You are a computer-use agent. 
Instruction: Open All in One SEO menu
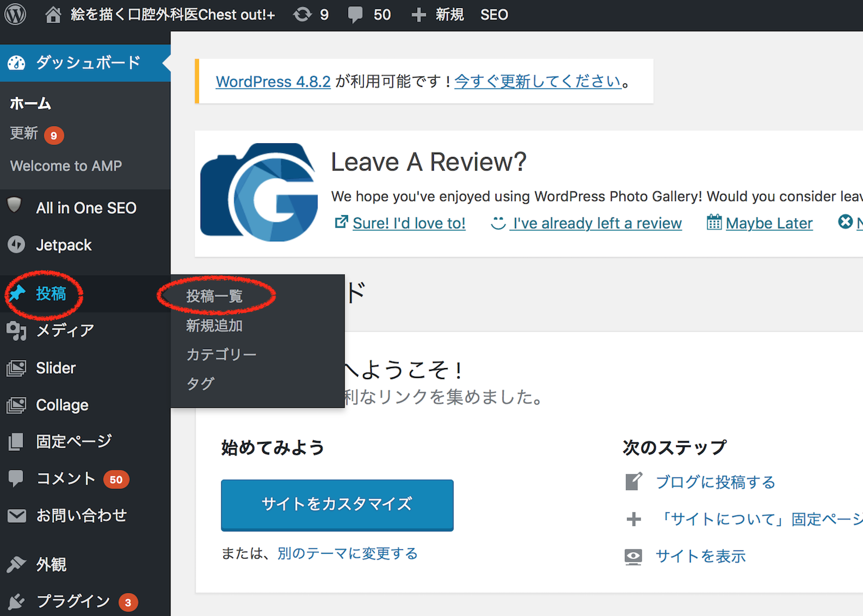86,208
